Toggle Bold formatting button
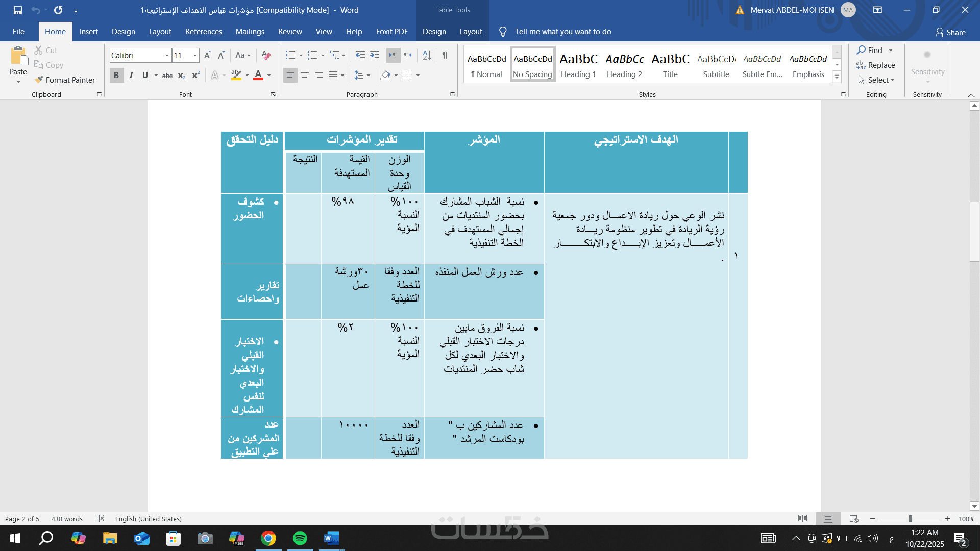980x551 pixels. coord(116,76)
